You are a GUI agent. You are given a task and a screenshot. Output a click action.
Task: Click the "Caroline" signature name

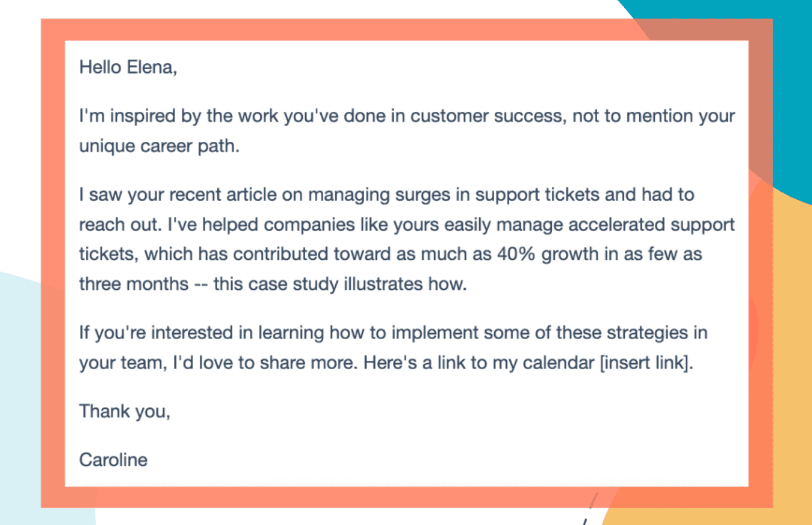[x=113, y=460]
